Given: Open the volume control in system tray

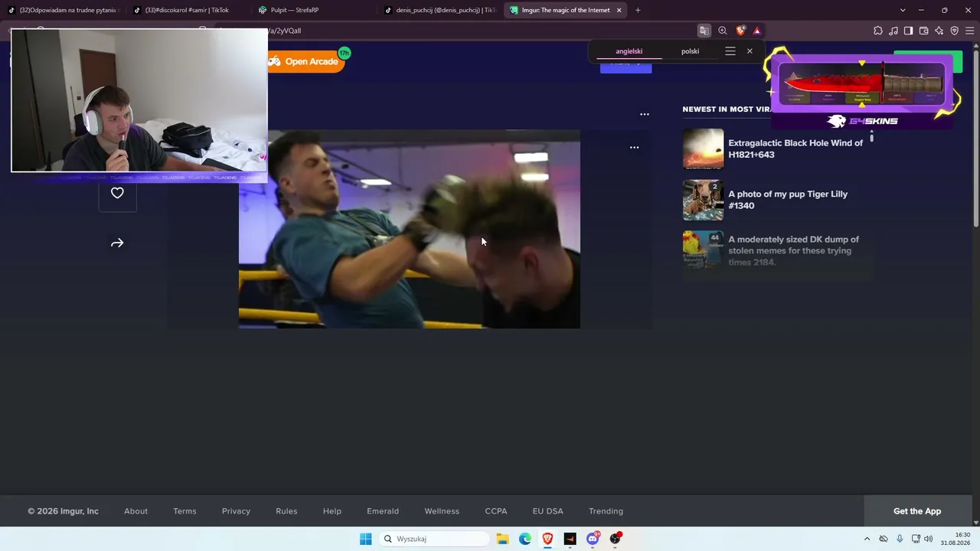Looking at the screenshot, I should coord(929,539).
